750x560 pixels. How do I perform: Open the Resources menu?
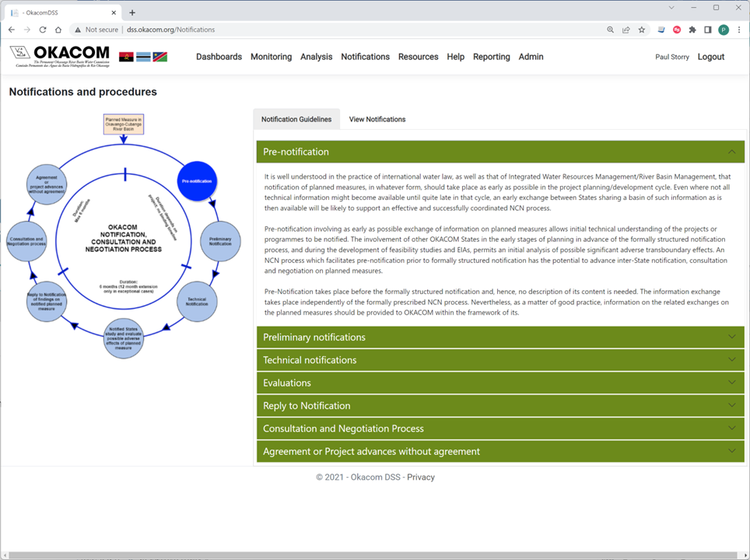pyautogui.click(x=419, y=57)
